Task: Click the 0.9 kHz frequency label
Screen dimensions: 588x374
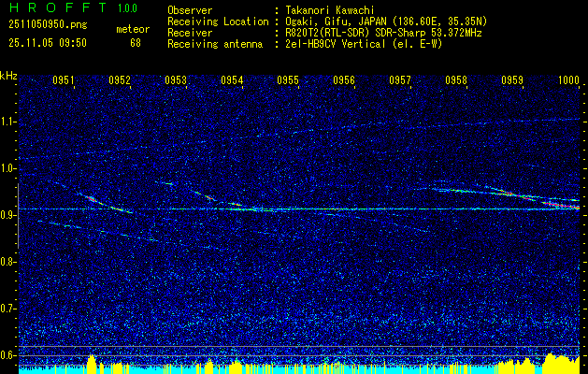Action: coord(7,215)
